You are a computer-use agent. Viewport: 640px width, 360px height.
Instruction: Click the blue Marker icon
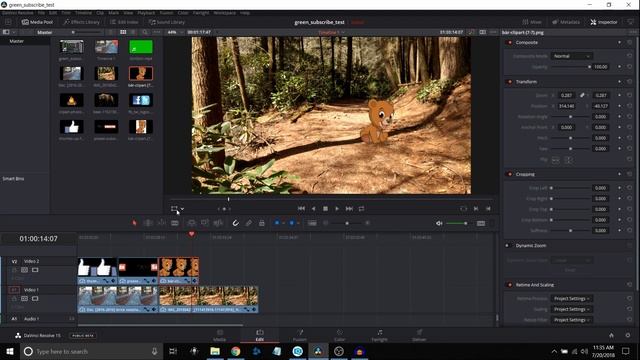point(292,223)
